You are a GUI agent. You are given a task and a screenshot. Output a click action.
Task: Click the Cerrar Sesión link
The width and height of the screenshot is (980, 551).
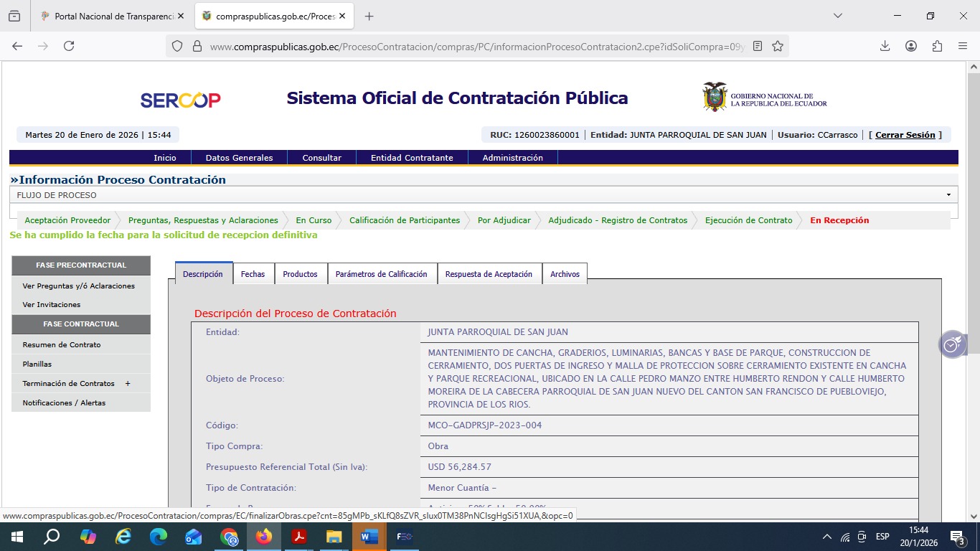pyautogui.click(x=905, y=135)
